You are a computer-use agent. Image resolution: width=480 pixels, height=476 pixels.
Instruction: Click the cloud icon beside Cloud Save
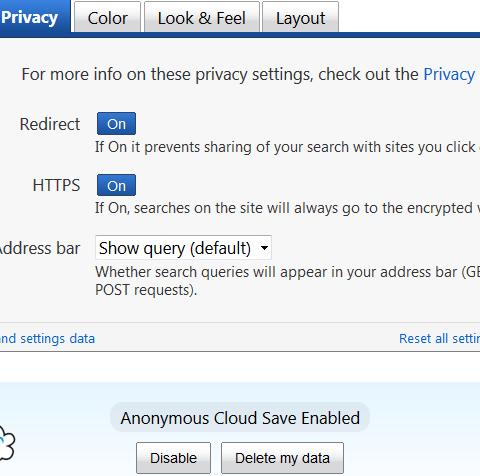[6, 443]
